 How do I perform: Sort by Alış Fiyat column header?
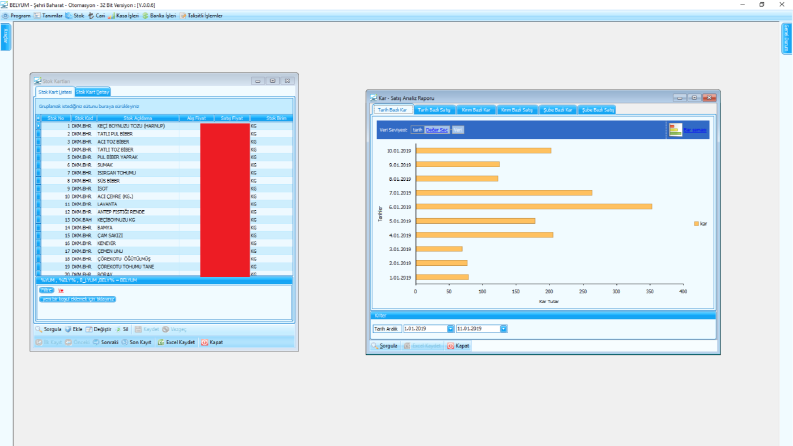196,118
